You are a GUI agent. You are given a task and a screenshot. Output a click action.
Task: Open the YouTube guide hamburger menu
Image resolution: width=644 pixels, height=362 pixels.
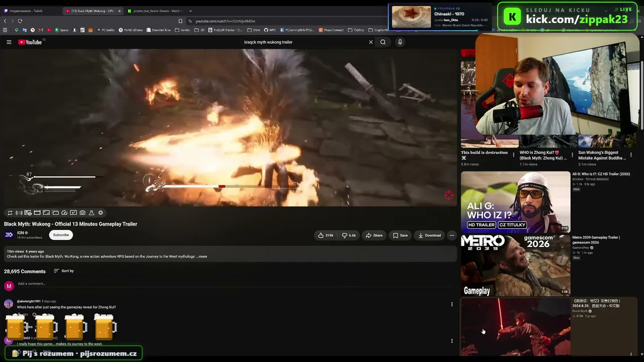pyautogui.click(x=9, y=42)
